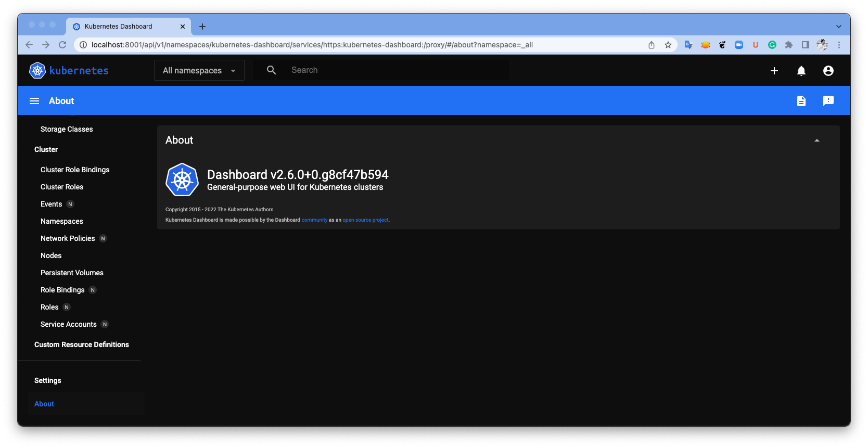Open Nodes in the sidebar
Image resolution: width=868 pixels, height=448 pixels.
51,255
